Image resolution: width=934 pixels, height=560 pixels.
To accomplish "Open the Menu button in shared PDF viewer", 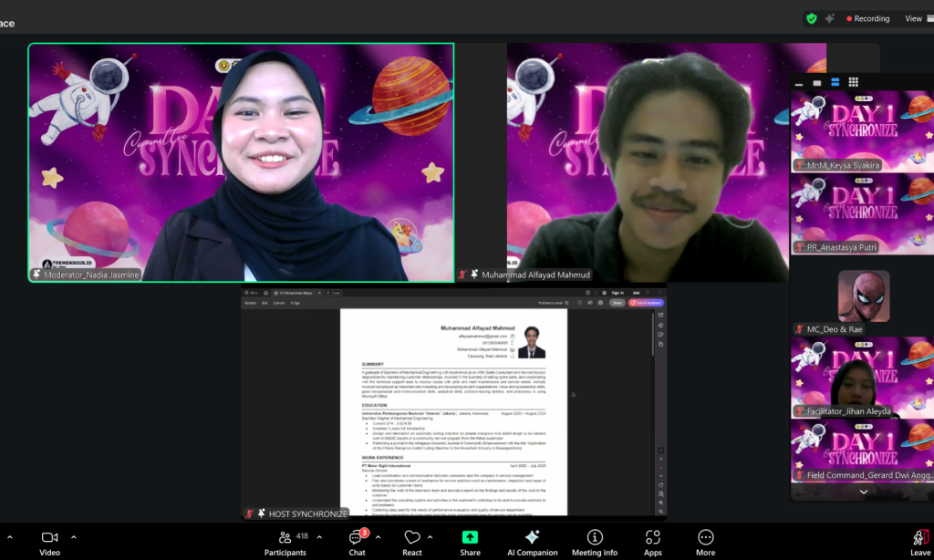I will [x=252, y=293].
